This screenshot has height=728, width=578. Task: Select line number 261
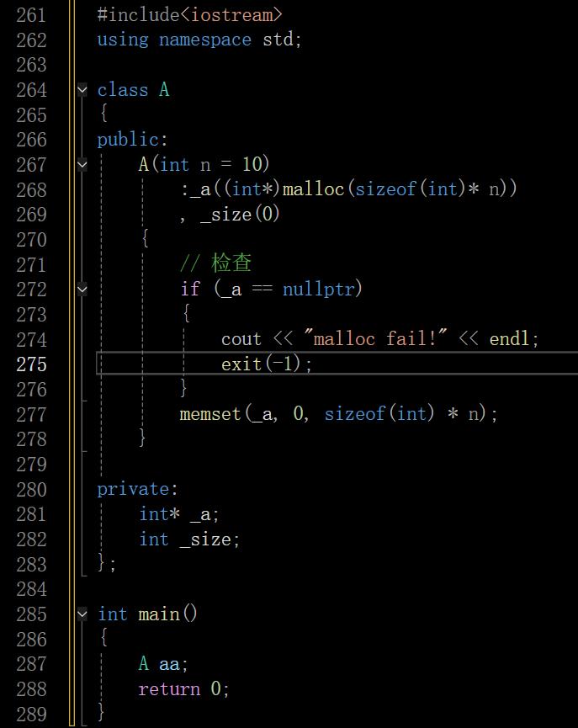click(x=32, y=15)
